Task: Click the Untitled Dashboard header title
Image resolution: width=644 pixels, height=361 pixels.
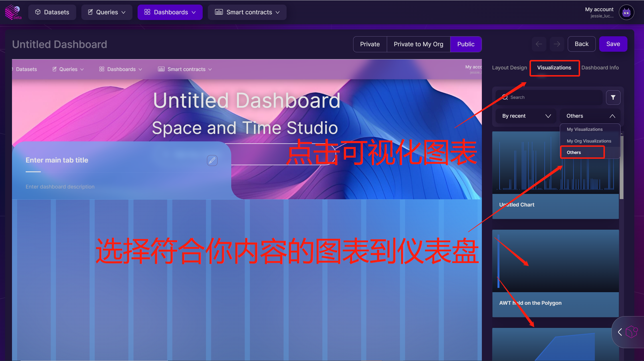Action: pos(60,44)
